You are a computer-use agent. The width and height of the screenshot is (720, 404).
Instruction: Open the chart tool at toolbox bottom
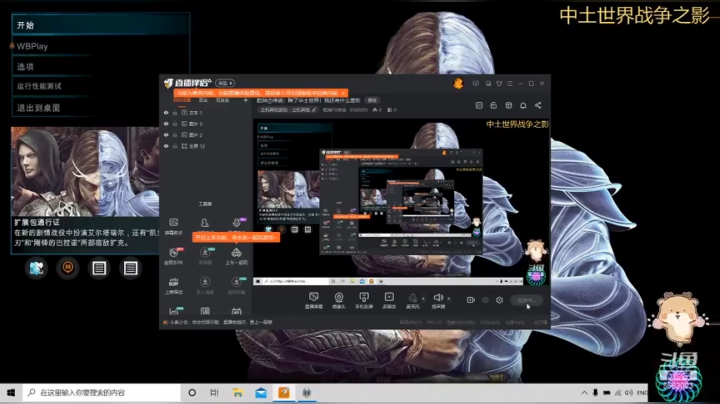(174, 311)
